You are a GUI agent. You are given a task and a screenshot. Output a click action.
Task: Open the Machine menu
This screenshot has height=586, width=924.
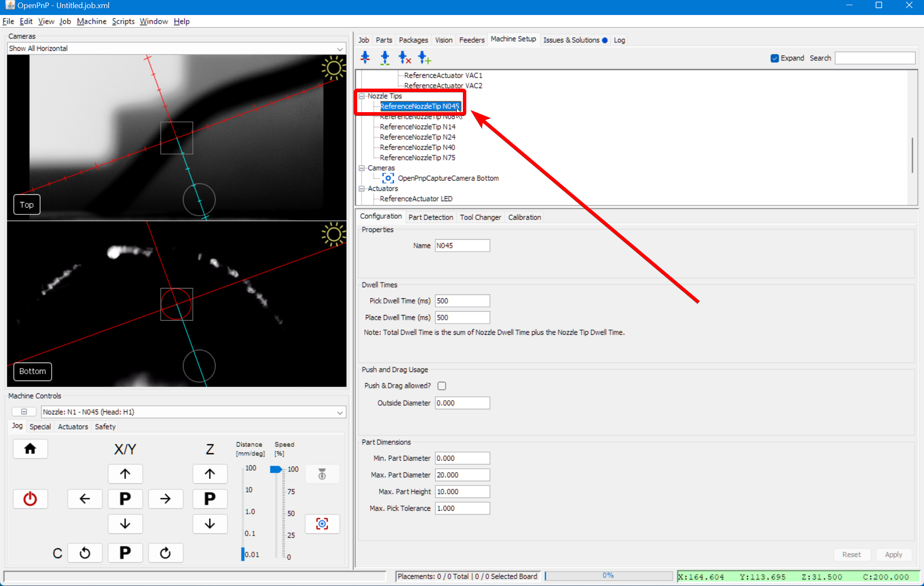[x=92, y=21]
